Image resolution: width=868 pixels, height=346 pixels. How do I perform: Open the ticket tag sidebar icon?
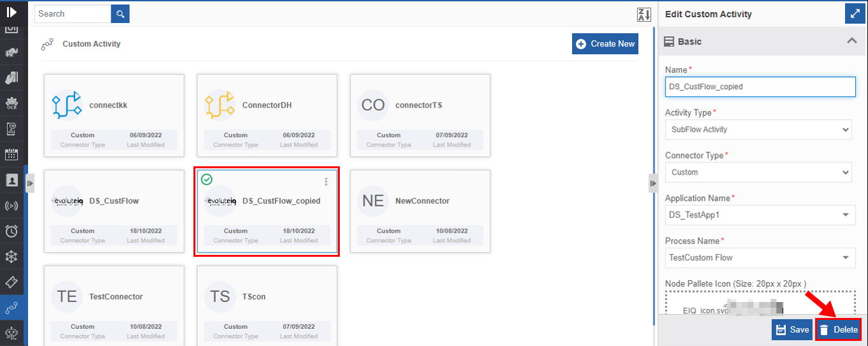[11, 282]
